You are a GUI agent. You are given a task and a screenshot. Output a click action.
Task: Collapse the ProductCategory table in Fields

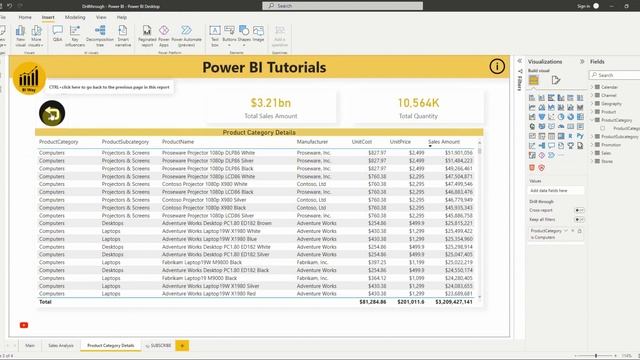click(592, 120)
